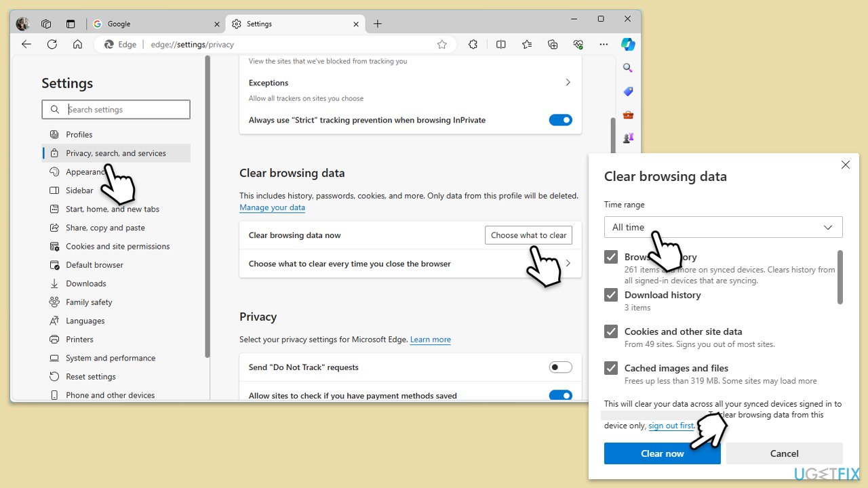Toggle Strict tracking prevention for InPrivate
The width and height of the screenshot is (868, 488).
561,120
